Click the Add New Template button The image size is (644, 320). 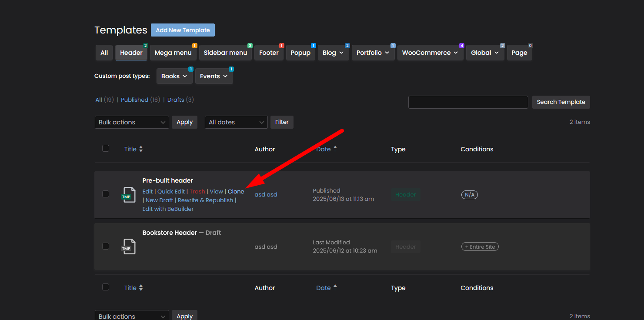coord(183,30)
